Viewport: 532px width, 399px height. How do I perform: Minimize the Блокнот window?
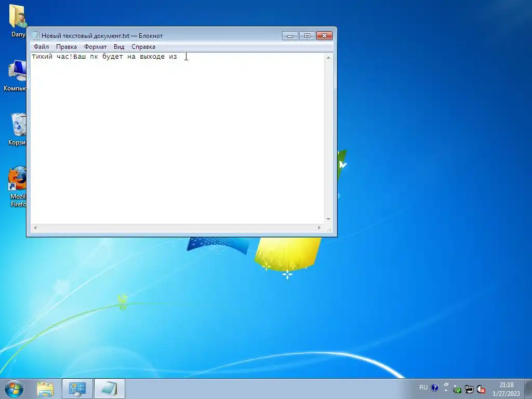click(290, 36)
